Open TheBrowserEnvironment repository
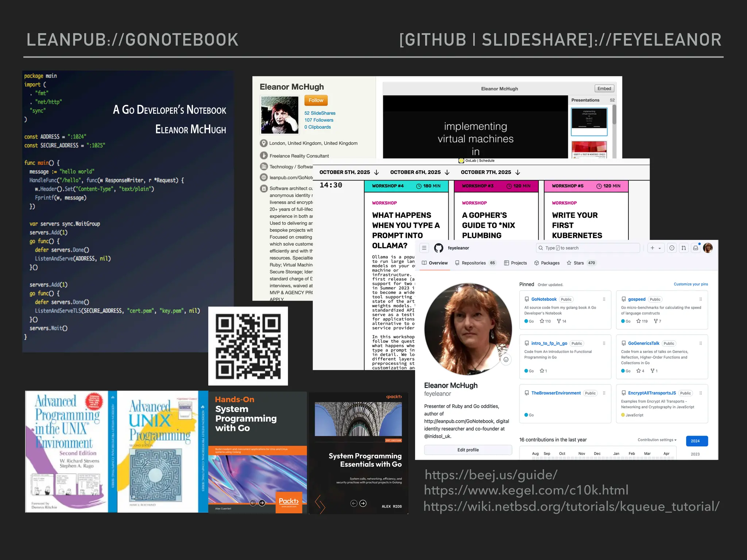This screenshot has height=560, width=747. [x=556, y=393]
